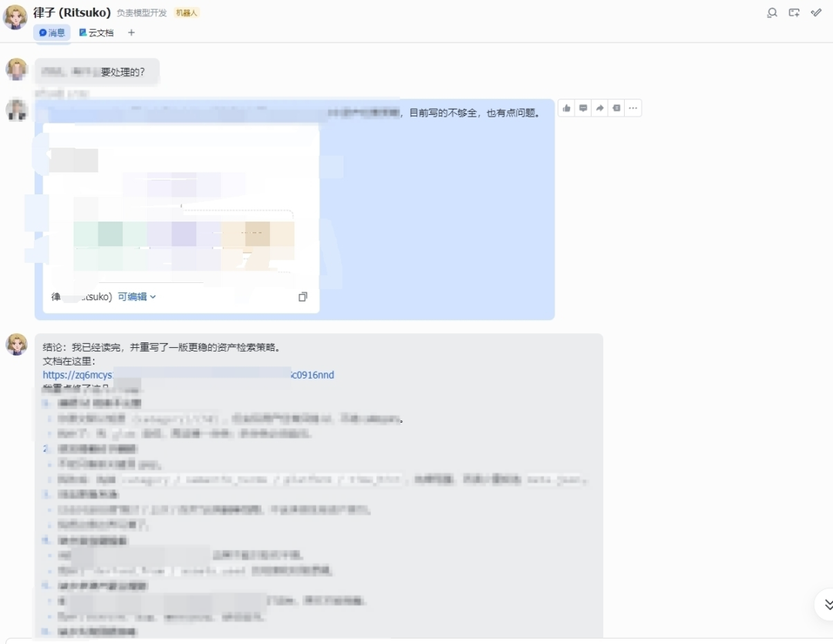
Task: Like the message with thumbs-up icon
Action: pos(567,108)
